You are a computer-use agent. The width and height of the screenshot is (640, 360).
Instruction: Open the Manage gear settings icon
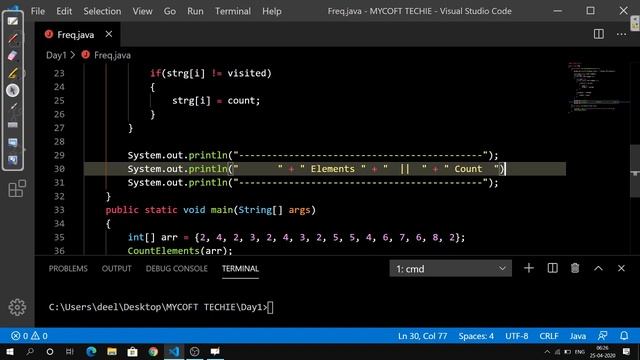click(17, 307)
